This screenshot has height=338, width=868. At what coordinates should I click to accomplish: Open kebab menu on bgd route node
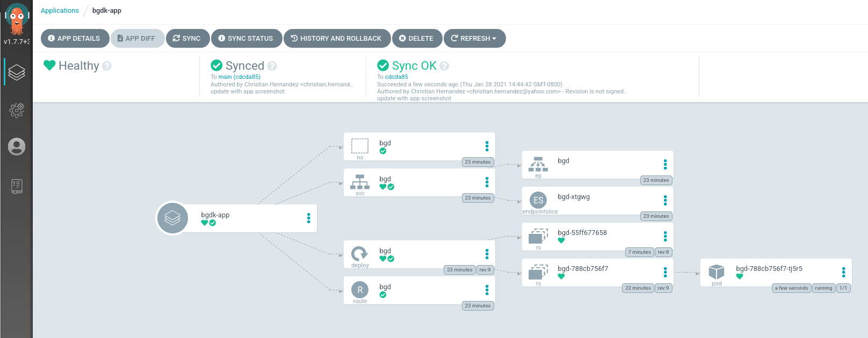pyautogui.click(x=487, y=290)
